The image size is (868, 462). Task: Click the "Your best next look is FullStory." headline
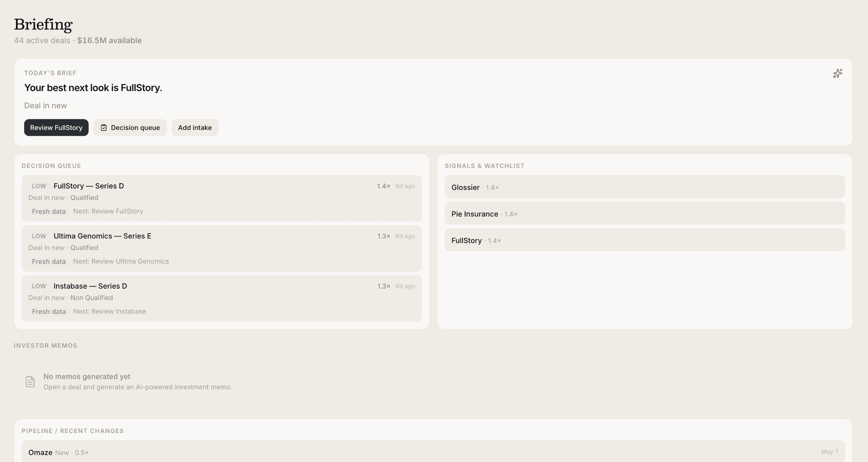[93, 88]
